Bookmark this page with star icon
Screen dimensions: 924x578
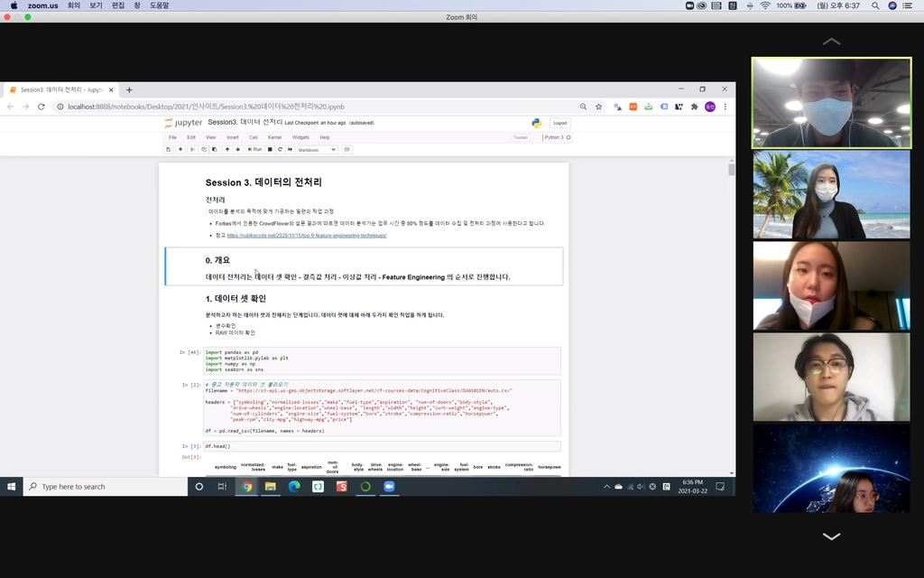tap(599, 107)
